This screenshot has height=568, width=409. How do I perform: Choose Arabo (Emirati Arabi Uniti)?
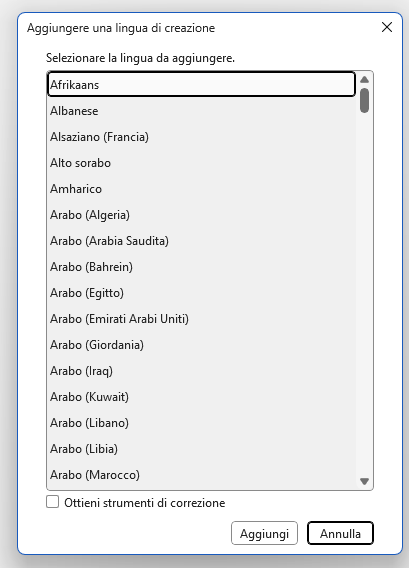(x=201, y=319)
